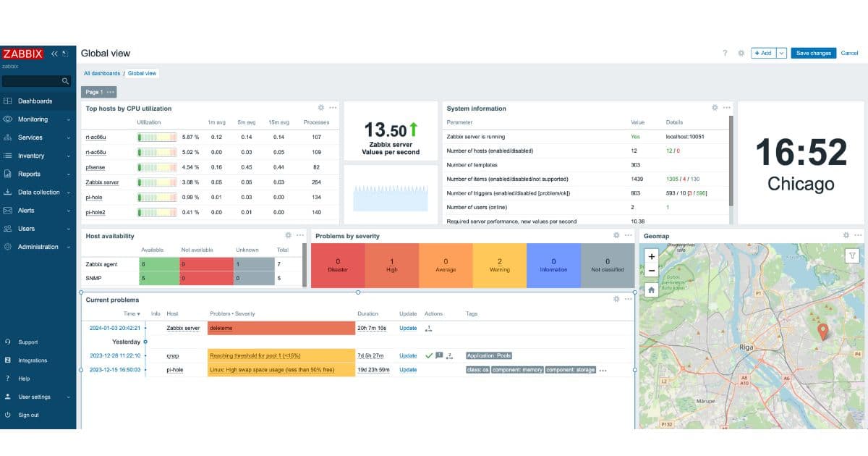Open the 'Reaching threshold for pool 1' problem
868x456 pixels.
(255, 355)
